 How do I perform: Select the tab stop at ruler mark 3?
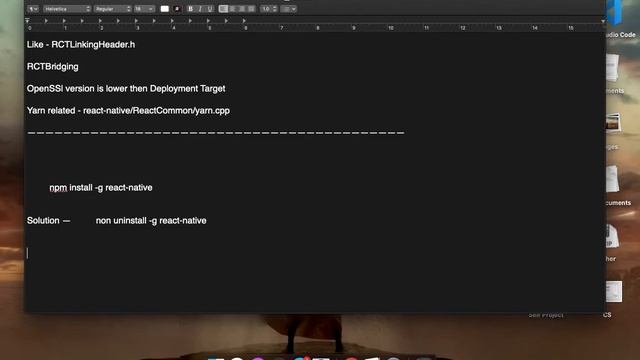coord(136,20)
